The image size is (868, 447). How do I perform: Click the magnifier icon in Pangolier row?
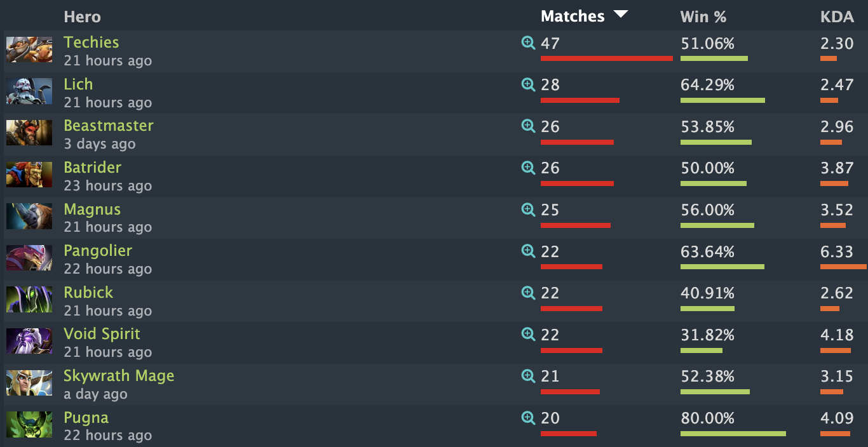528,251
